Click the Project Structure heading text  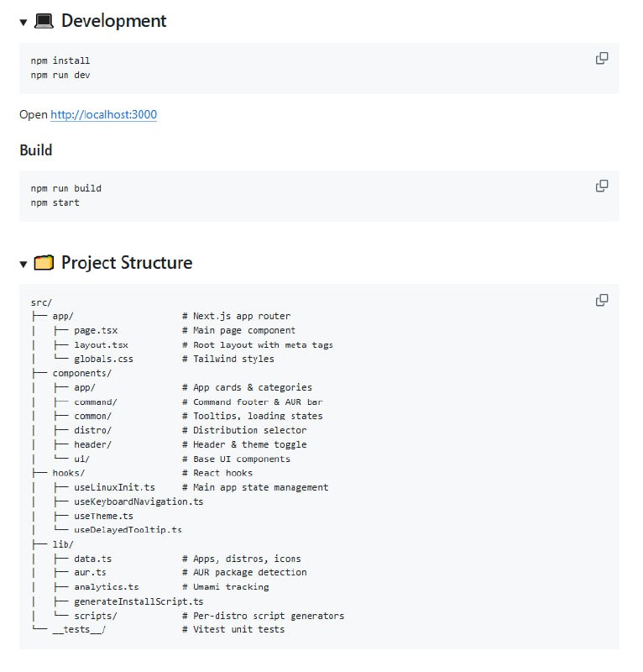click(127, 262)
